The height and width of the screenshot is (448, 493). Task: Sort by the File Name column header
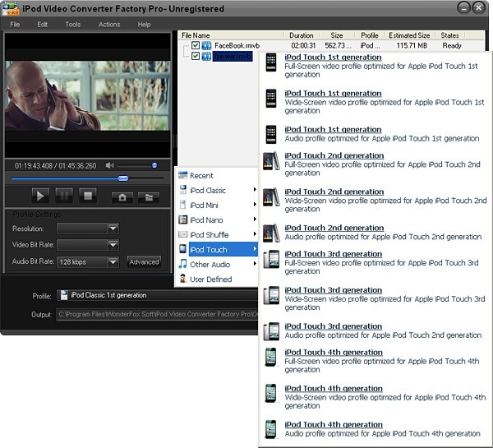tap(232, 35)
